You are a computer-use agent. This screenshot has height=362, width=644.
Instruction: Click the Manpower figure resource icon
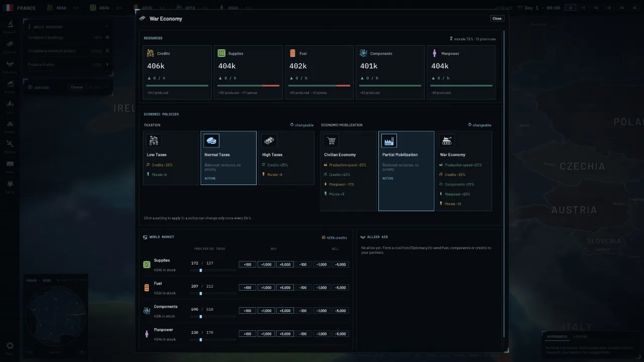tap(435, 53)
